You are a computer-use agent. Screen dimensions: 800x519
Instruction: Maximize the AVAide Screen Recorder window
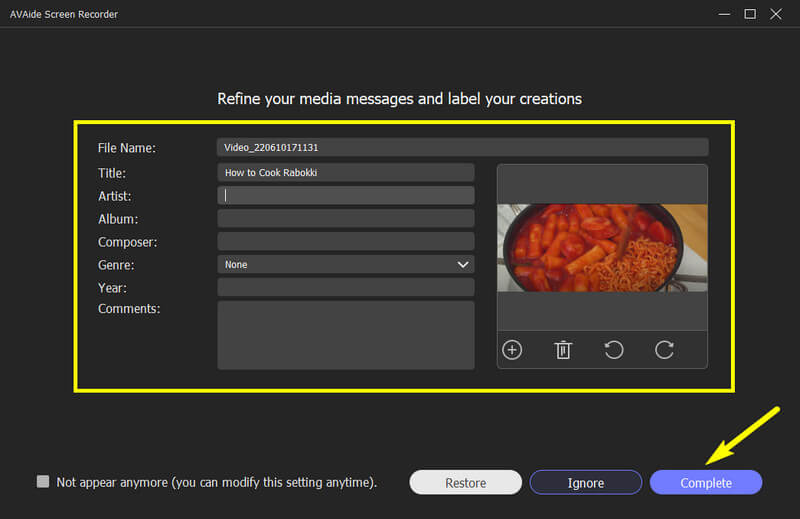(750, 14)
